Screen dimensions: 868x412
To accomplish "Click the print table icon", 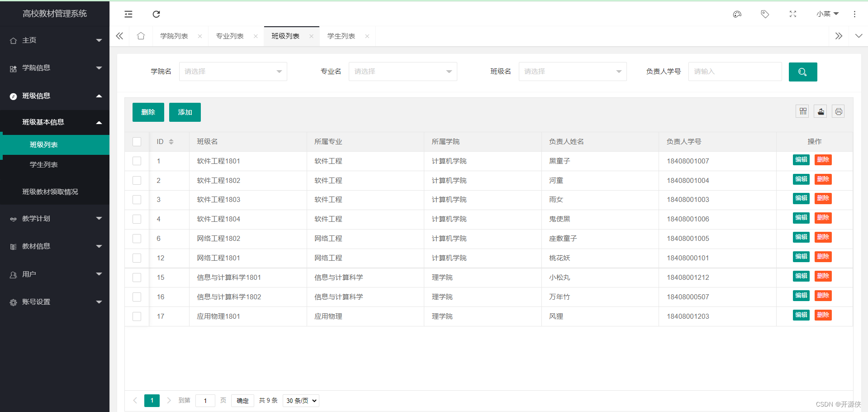I will (838, 111).
